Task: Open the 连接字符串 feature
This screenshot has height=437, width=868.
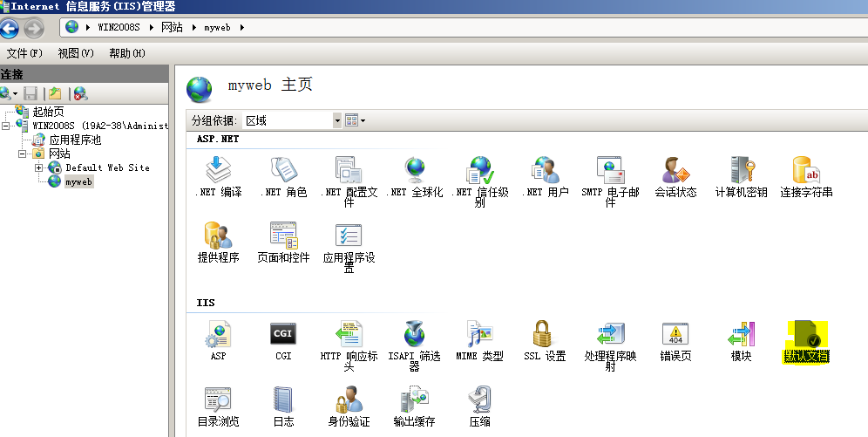Action: 806,177
